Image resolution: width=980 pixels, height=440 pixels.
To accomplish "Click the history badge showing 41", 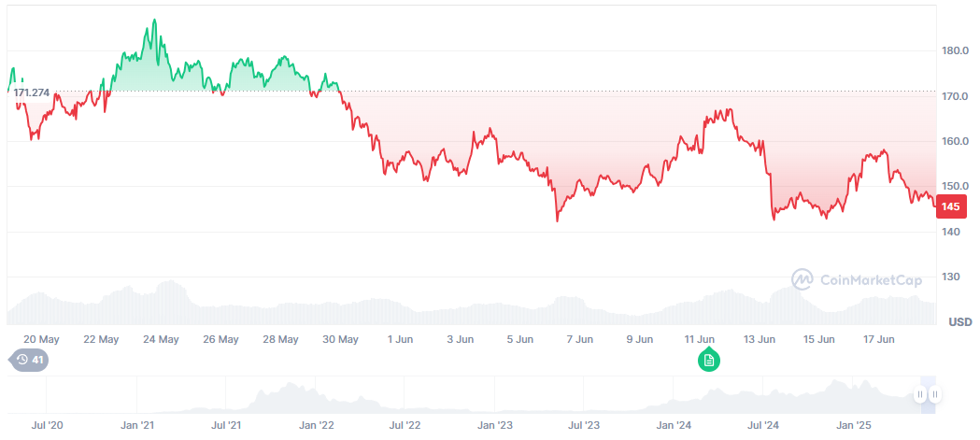I will (x=28, y=359).
